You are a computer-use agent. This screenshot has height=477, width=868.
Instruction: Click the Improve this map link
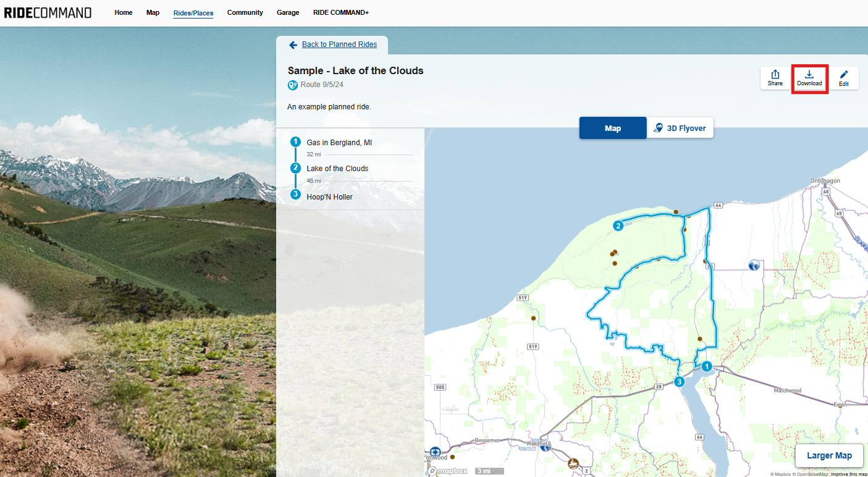(x=848, y=474)
